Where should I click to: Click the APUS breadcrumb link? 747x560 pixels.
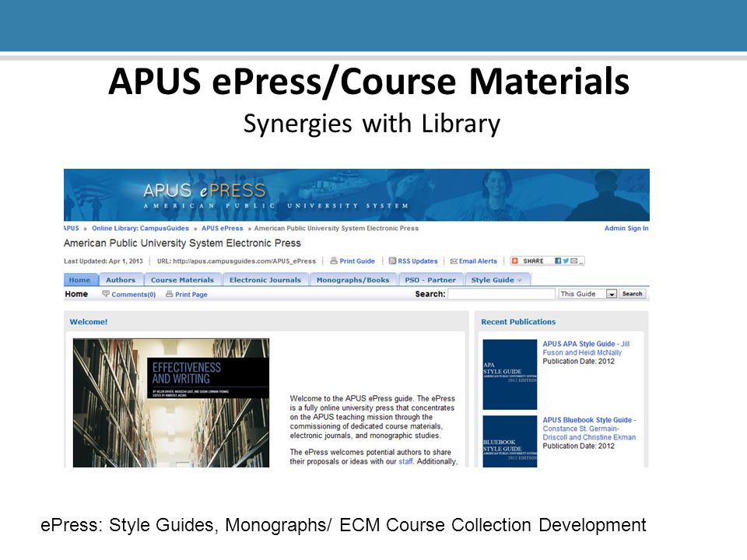click(x=72, y=228)
